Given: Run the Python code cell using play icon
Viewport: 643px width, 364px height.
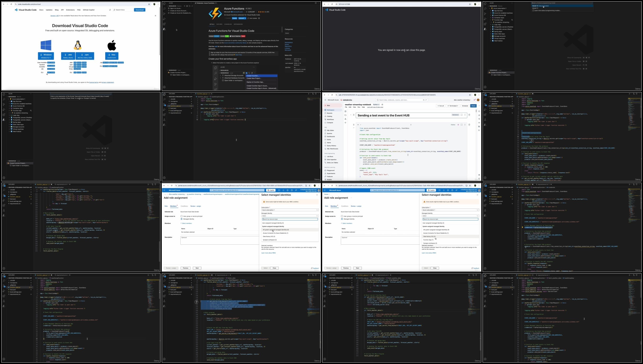Looking at the screenshot, I should coord(358,125).
